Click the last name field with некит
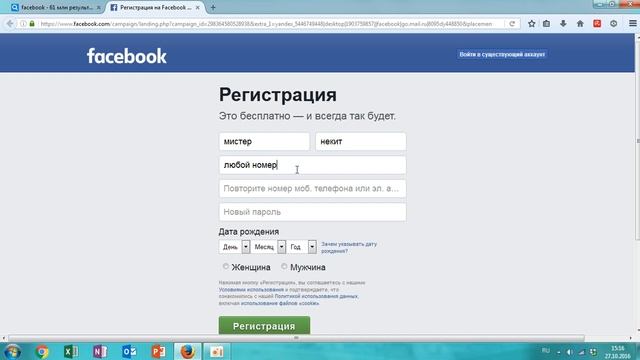640x360 pixels. pyautogui.click(x=361, y=142)
